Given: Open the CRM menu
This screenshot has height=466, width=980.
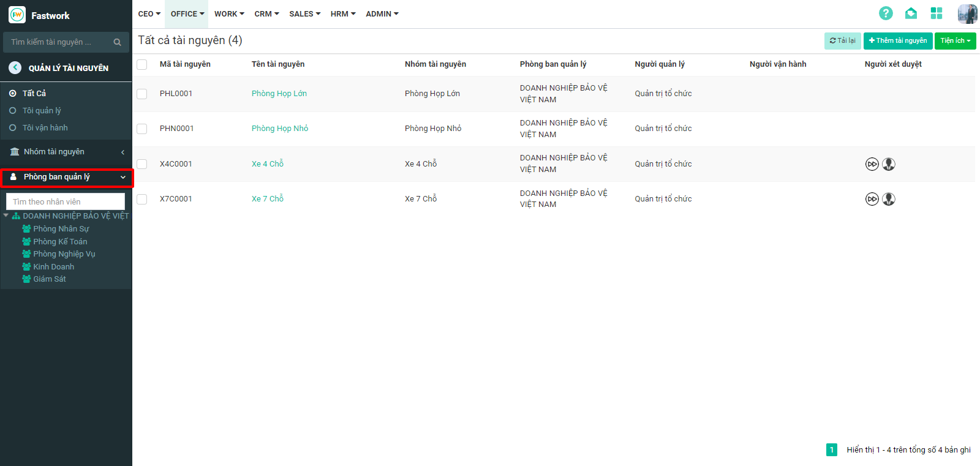Looking at the screenshot, I should [266, 14].
